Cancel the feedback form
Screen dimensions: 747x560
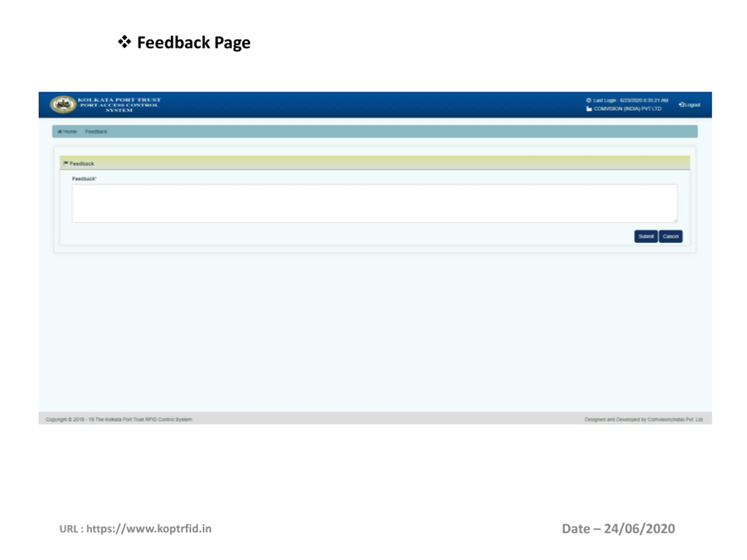(x=670, y=236)
